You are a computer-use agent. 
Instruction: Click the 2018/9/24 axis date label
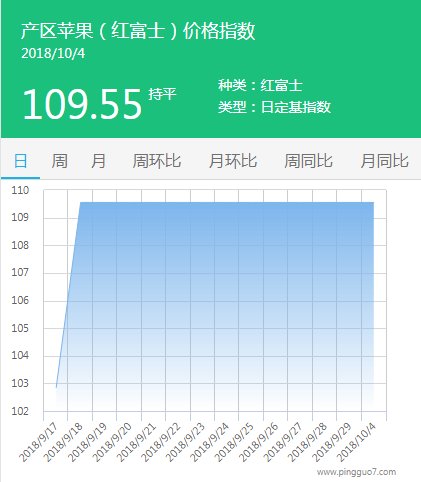coord(210,442)
